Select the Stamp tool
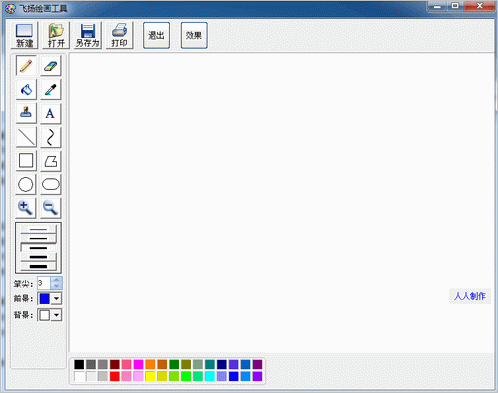 click(x=26, y=113)
